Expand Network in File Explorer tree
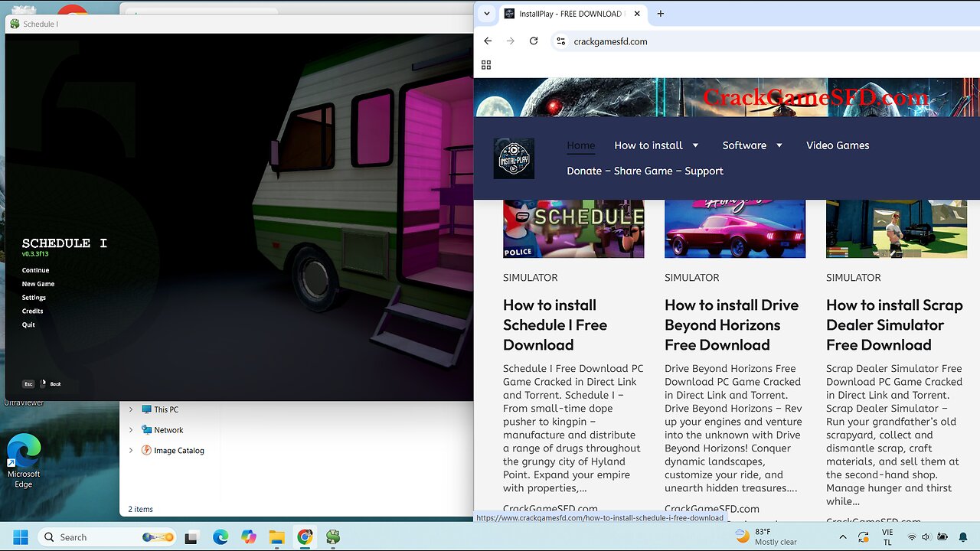The image size is (980, 551). (131, 430)
